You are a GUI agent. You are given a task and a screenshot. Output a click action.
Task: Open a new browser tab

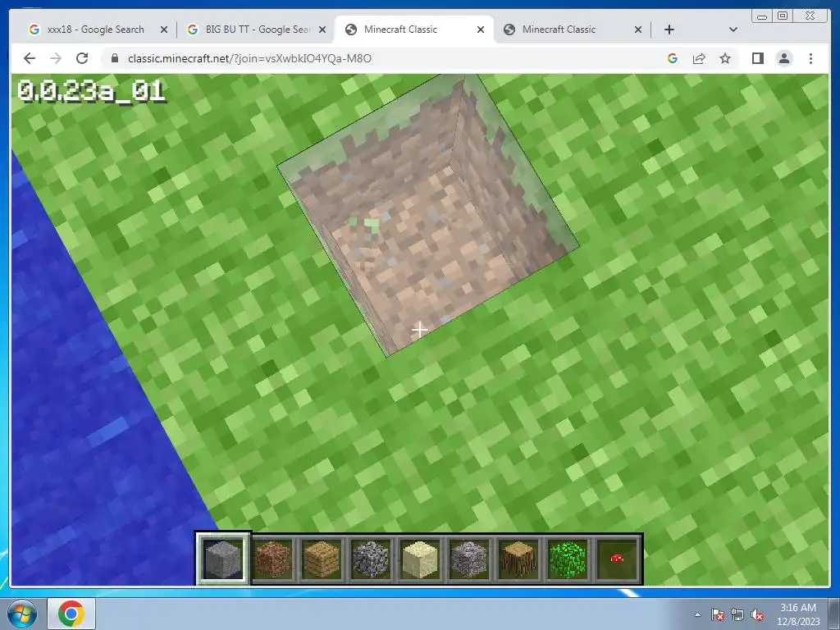(x=669, y=30)
